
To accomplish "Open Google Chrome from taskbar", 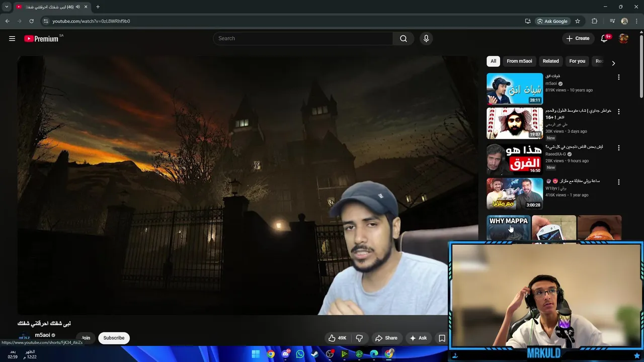I will tap(271, 354).
